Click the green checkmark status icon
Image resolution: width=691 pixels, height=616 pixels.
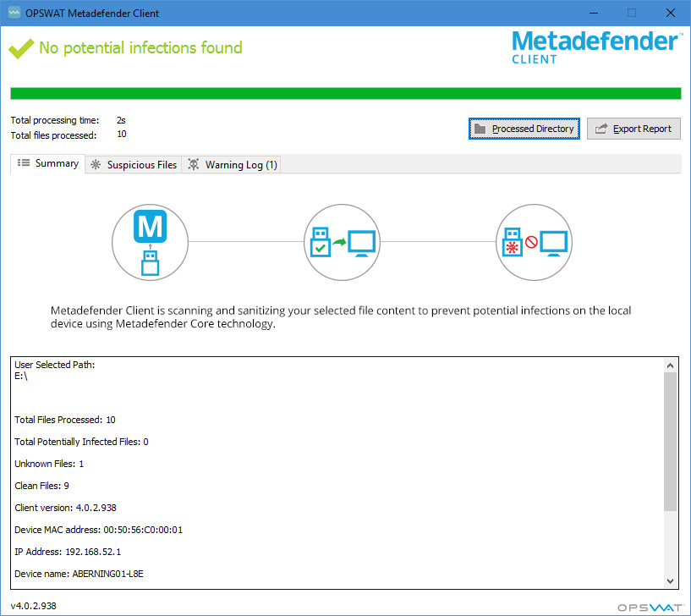point(21,48)
